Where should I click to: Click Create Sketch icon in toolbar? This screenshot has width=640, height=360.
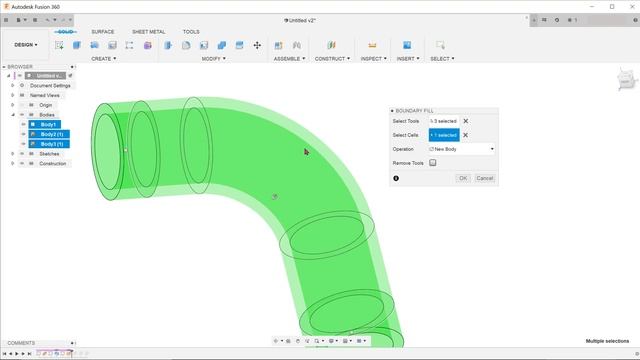pos(59,45)
